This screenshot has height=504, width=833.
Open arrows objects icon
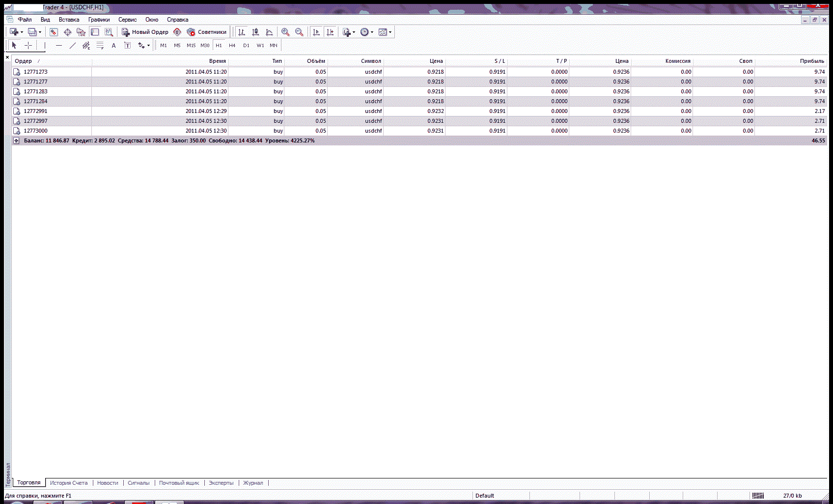point(141,45)
